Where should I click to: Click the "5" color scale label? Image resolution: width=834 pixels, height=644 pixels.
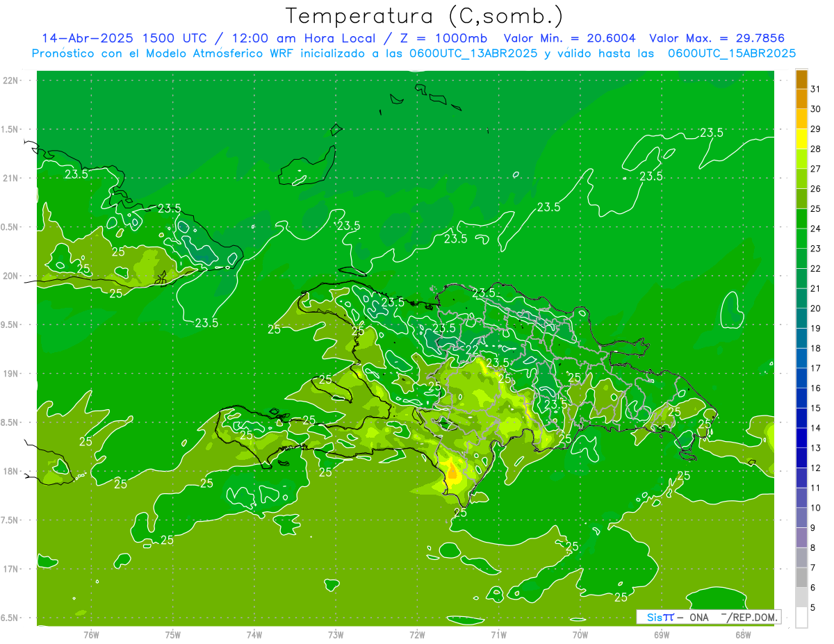[x=812, y=608]
